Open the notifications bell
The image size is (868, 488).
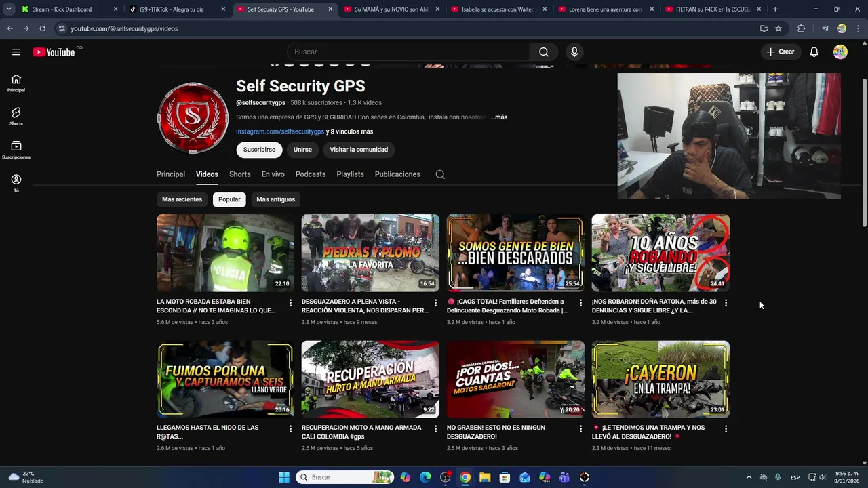tap(814, 52)
